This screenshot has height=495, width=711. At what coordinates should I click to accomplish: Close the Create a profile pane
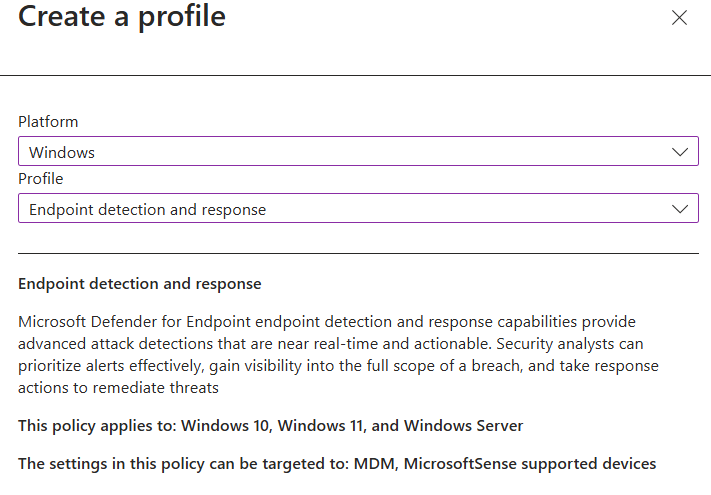pos(680,18)
